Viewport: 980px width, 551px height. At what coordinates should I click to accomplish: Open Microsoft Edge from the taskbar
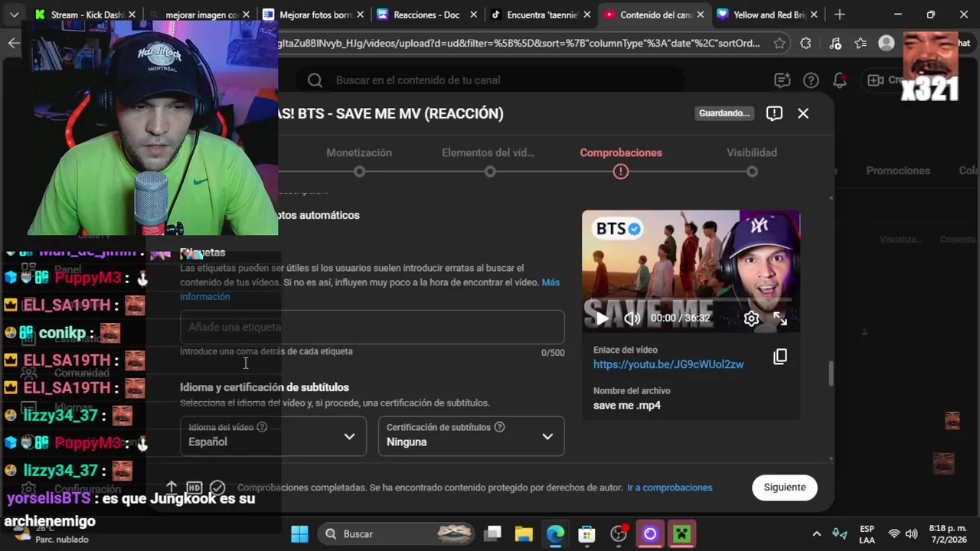click(556, 533)
